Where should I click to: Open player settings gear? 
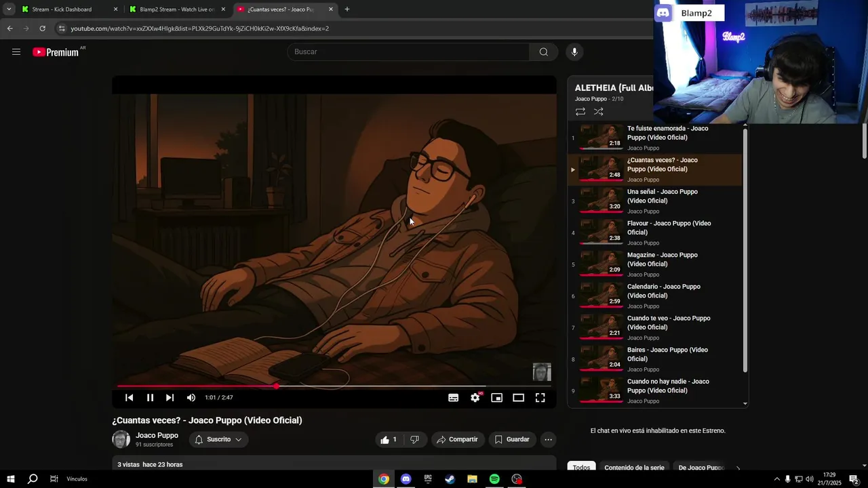[x=475, y=398]
